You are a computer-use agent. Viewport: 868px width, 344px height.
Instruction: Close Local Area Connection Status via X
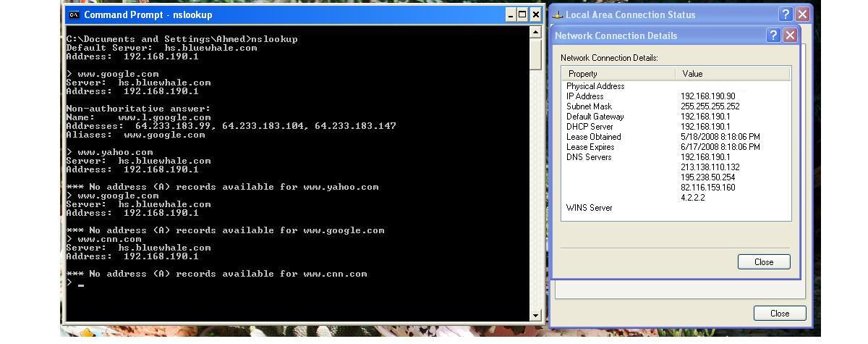803,14
